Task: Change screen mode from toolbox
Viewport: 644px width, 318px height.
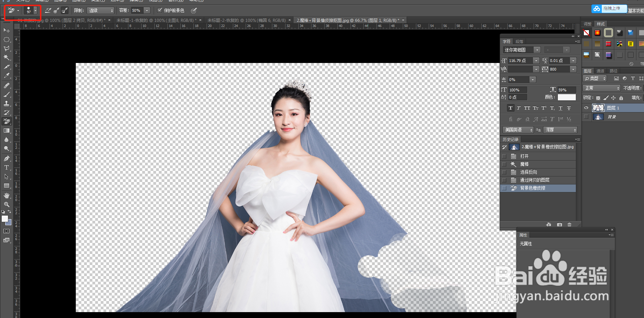Action: click(7, 240)
